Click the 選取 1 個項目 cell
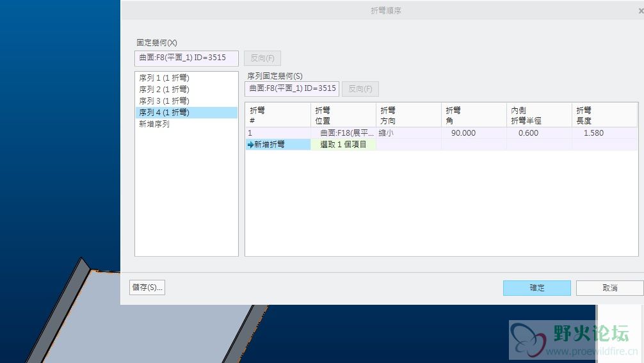644x363 pixels. 343,145
